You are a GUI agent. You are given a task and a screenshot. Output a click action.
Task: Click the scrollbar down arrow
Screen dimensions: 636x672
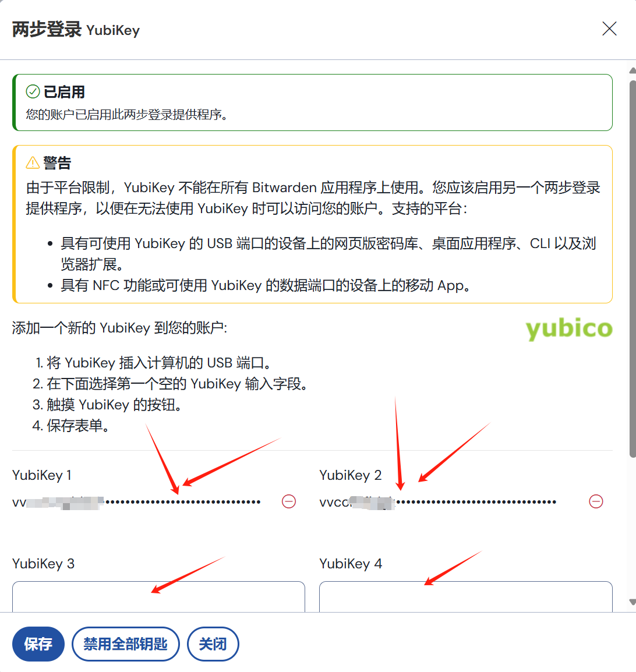pos(633,602)
